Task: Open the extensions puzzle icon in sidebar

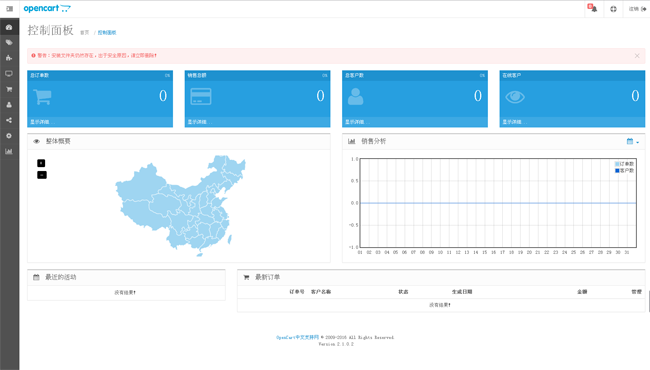Action: coord(9,58)
